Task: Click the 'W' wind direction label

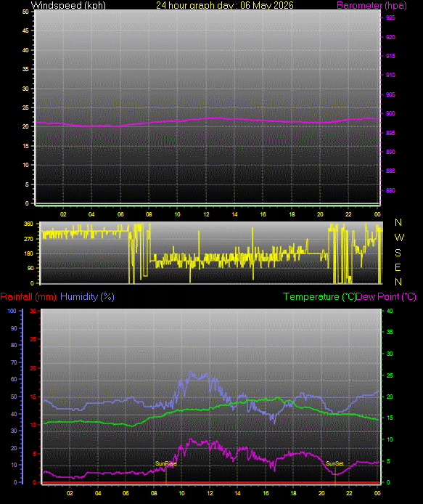Action: pos(399,237)
